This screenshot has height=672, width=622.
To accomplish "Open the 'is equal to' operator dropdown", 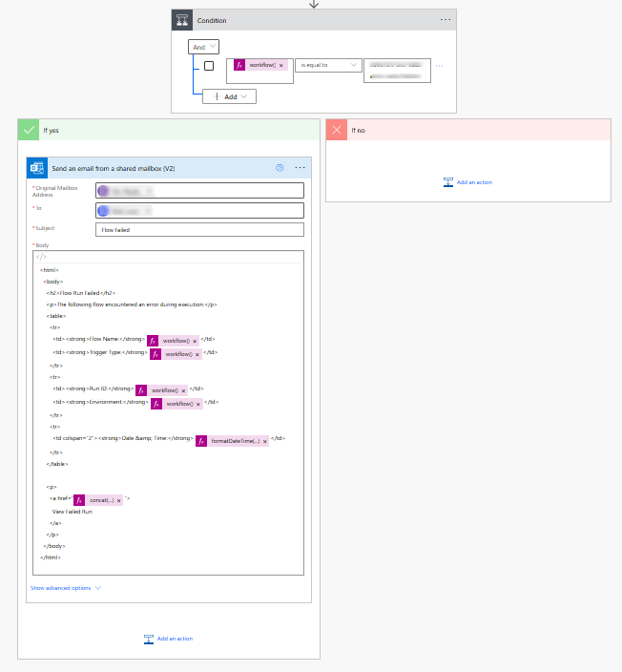I will (x=328, y=65).
